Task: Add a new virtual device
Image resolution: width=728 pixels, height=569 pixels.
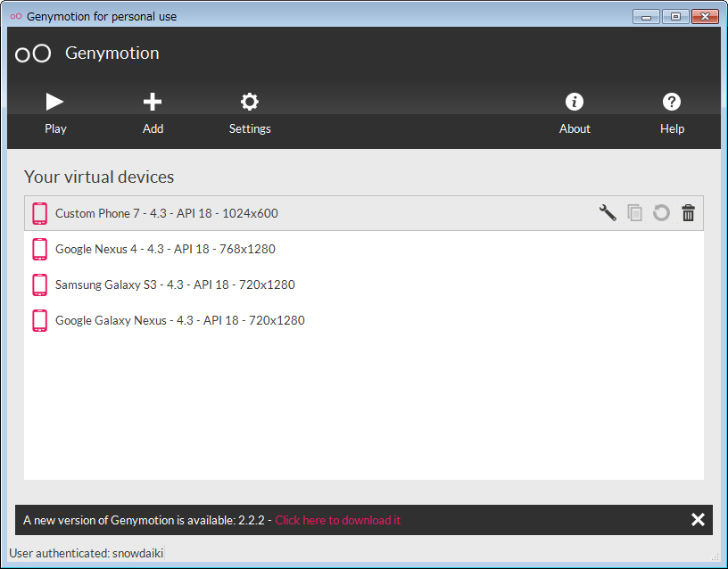Action: pos(153,113)
